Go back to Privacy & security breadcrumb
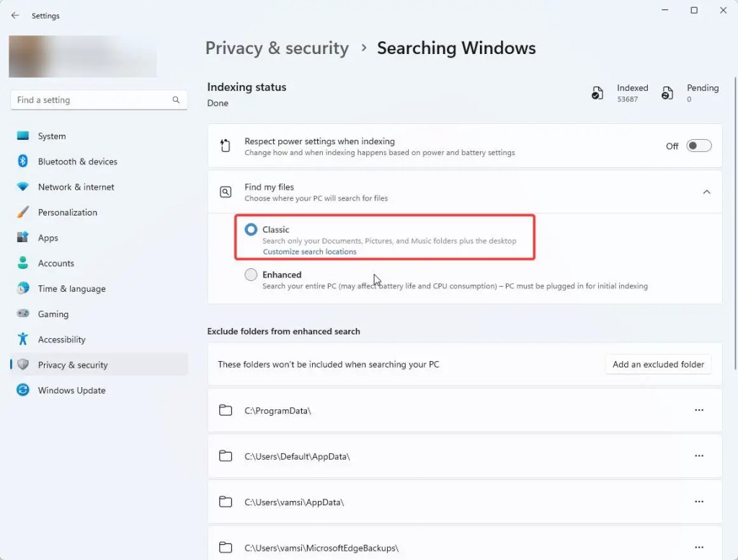The height and width of the screenshot is (560, 738). (x=277, y=48)
